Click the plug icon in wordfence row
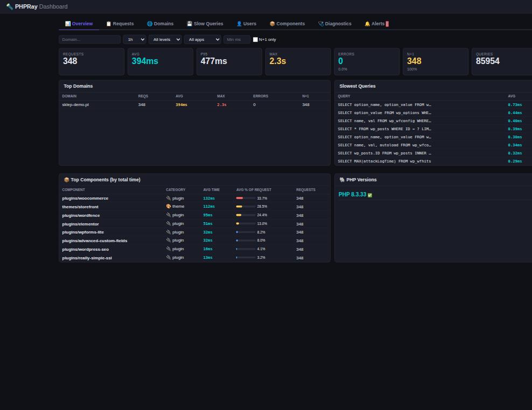Screen dimensions: 532x410 (169, 215)
